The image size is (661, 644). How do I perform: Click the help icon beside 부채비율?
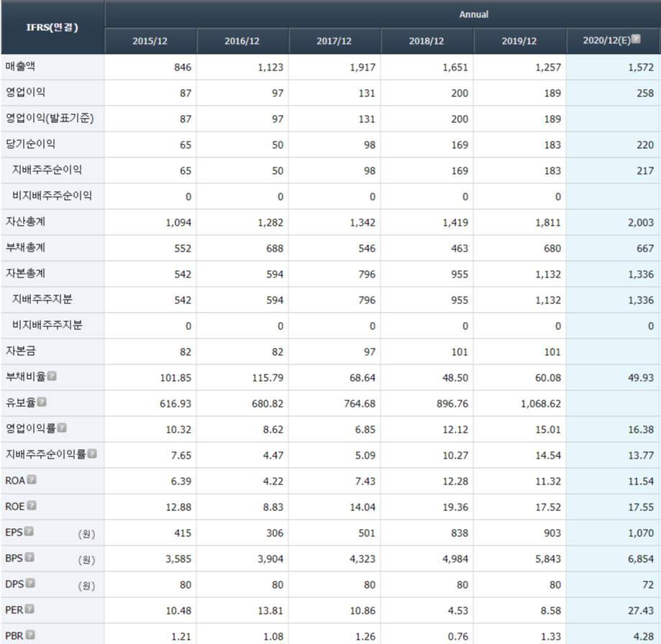click(52, 376)
